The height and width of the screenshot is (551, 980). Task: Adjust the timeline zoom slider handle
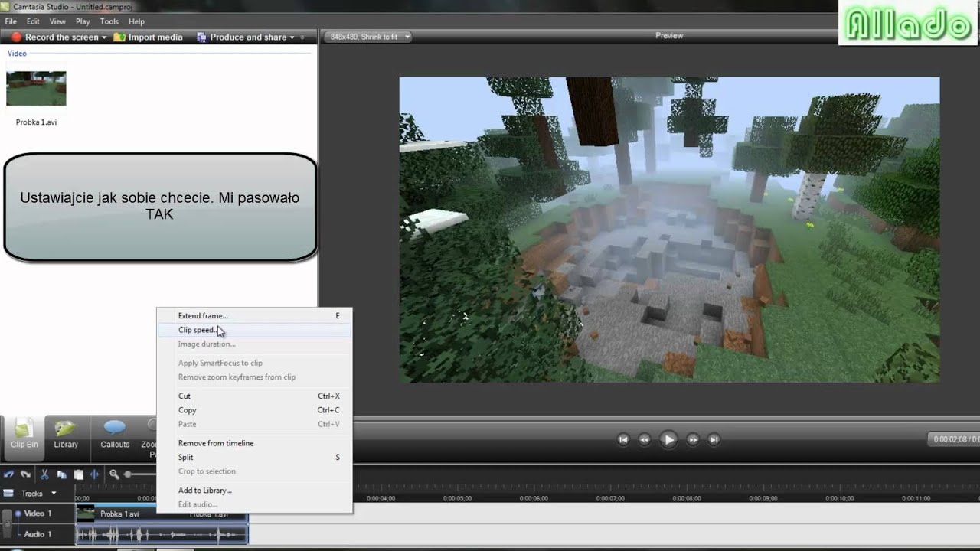[129, 474]
